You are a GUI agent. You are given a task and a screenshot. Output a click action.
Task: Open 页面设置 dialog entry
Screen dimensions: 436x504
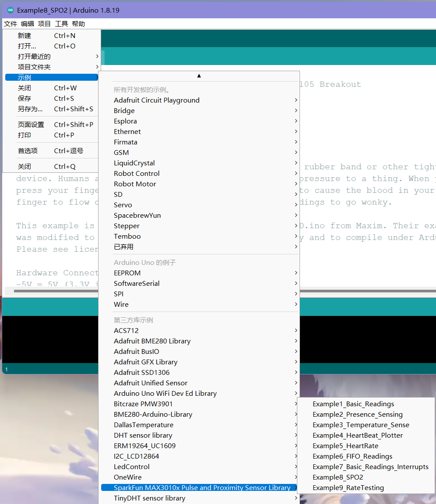coord(52,124)
